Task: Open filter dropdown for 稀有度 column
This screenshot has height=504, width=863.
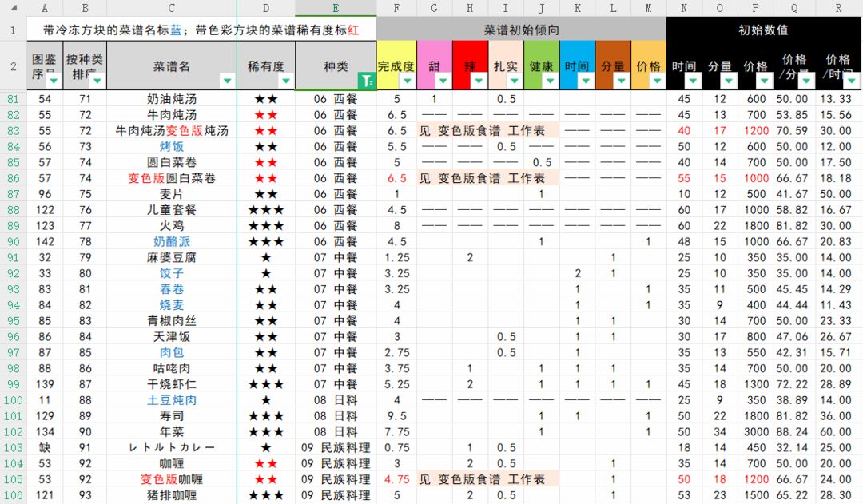Action: [285, 81]
